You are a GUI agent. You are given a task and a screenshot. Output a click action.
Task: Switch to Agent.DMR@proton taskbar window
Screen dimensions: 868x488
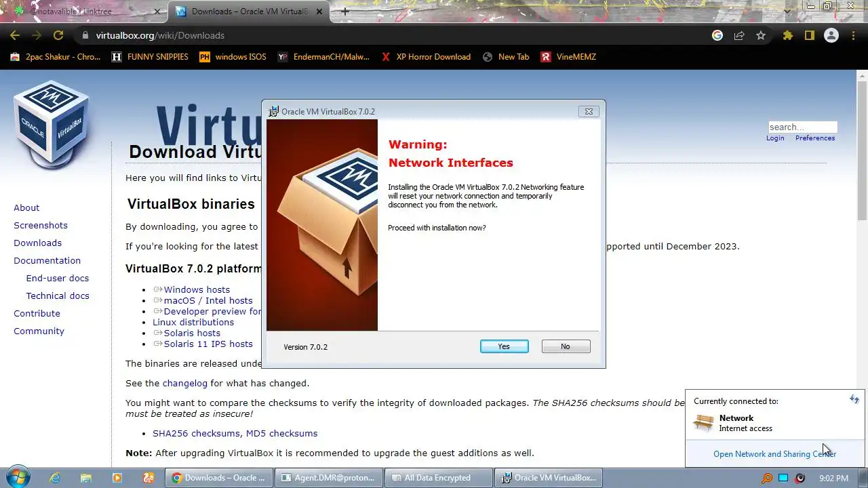(x=329, y=478)
